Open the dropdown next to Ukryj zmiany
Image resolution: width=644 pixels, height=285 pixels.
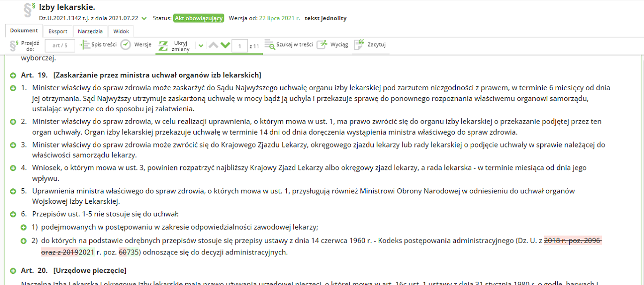click(201, 46)
